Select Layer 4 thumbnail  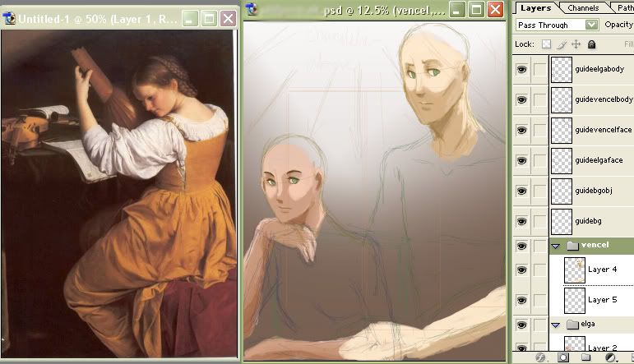point(574,270)
